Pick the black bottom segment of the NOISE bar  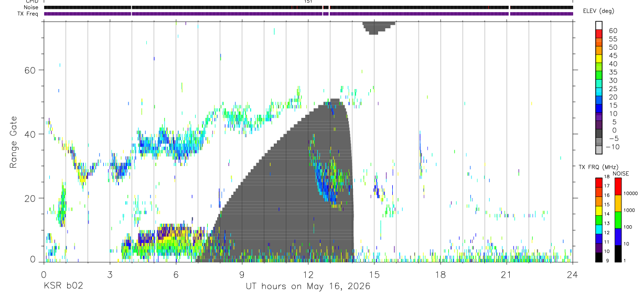click(x=618, y=253)
